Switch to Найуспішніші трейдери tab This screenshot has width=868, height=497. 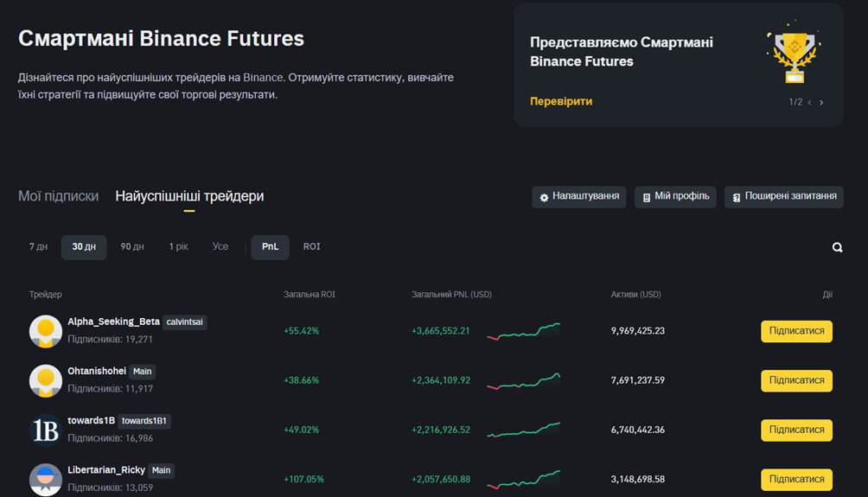(x=189, y=196)
